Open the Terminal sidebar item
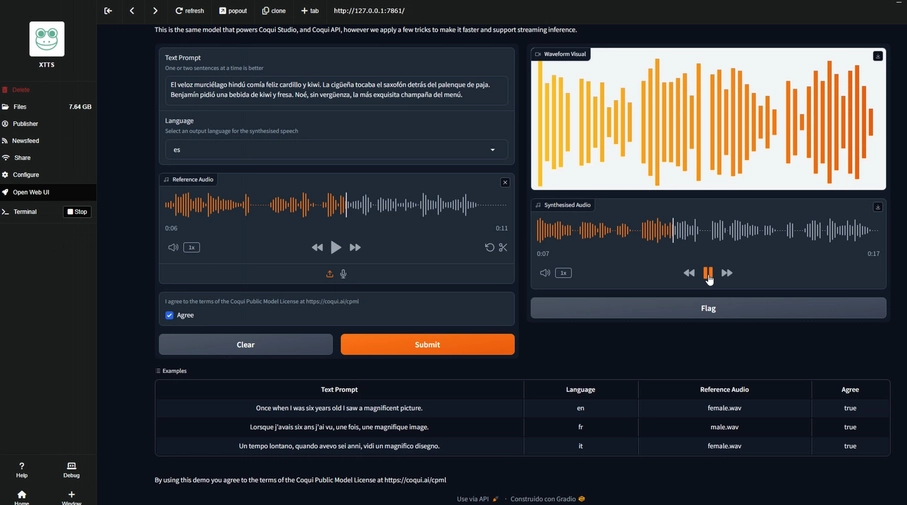 25,212
